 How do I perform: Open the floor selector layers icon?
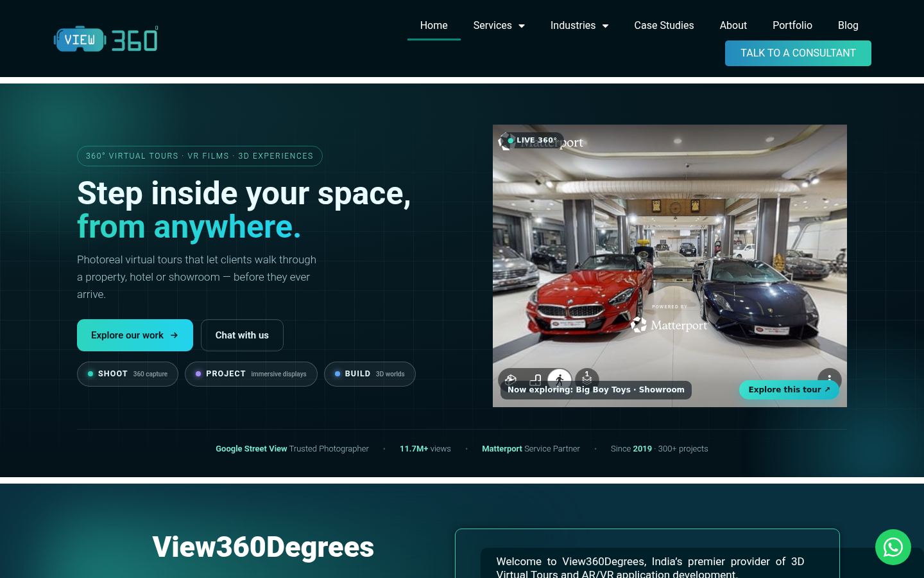click(x=586, y=379)
